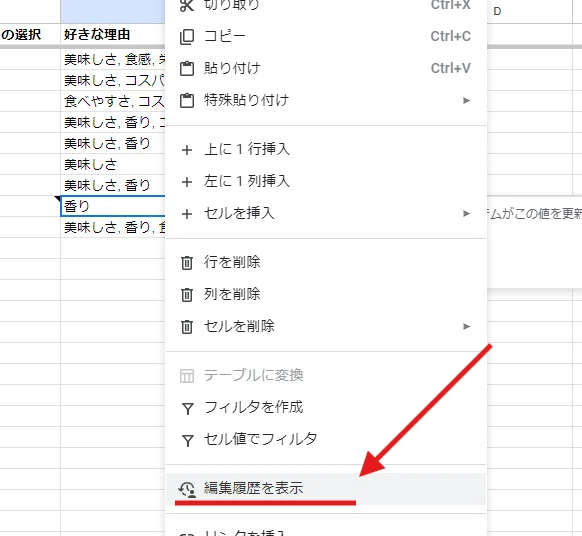The width and height of the screenshot is (582, 536).
Task: Click the plus icon beside 上に1行挿入
Action: [x=187, y=150]
